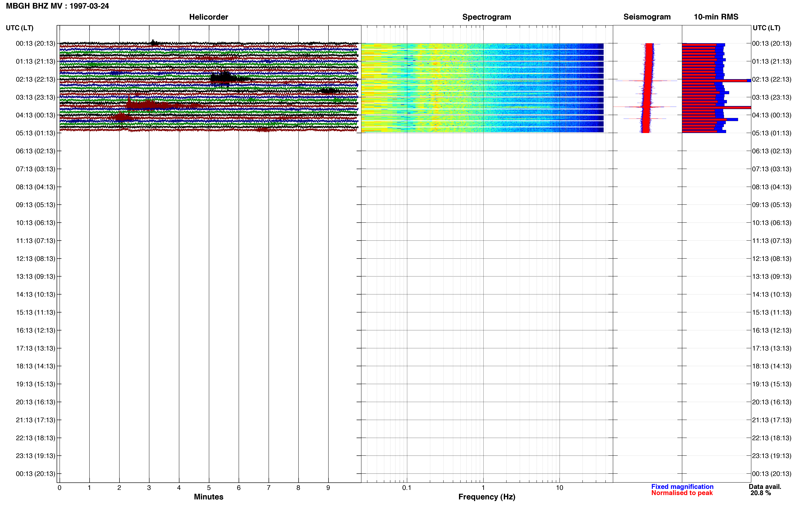Click minute tick '5' on the helicorder axis
The width and height of the screenshot is (812, 508).
point(209,487)
